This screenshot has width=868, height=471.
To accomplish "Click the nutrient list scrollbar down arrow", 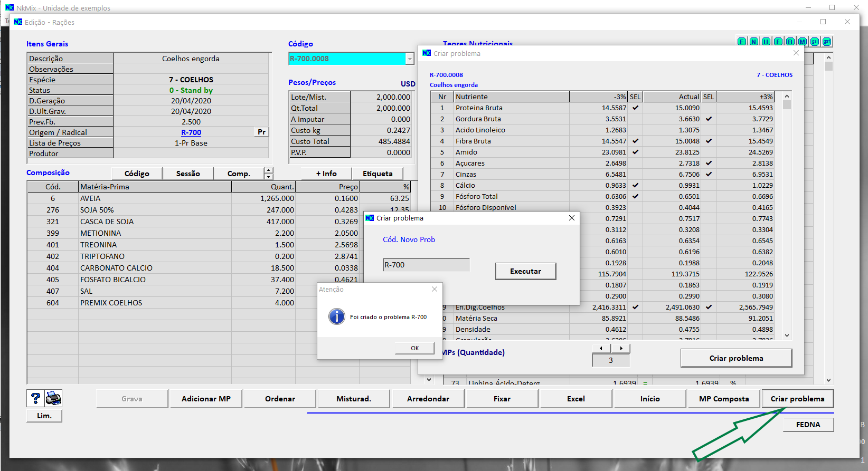I will pos(787,335).
